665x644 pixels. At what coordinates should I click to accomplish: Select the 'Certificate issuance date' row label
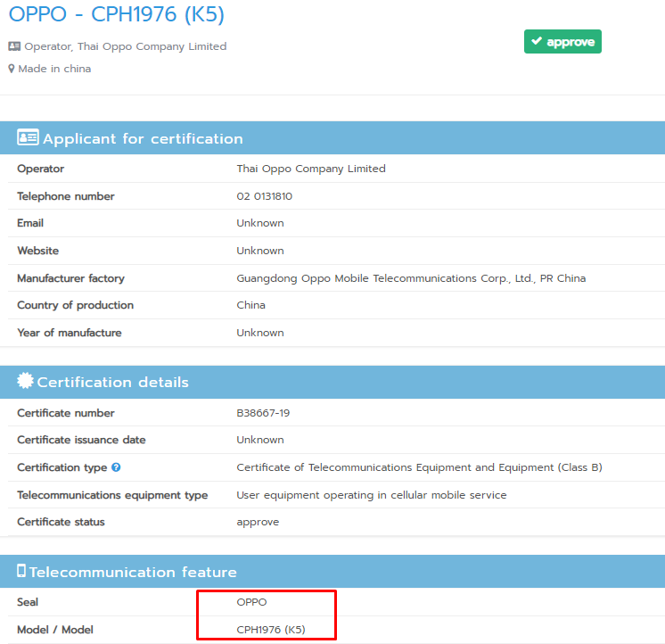pyautogui.click(x=81, y=440)
